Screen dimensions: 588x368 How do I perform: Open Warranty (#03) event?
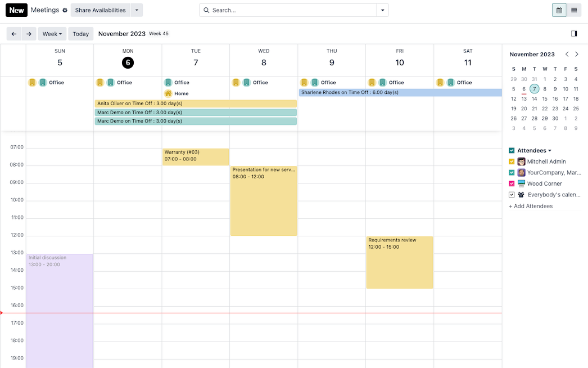(x=196, y=156)
